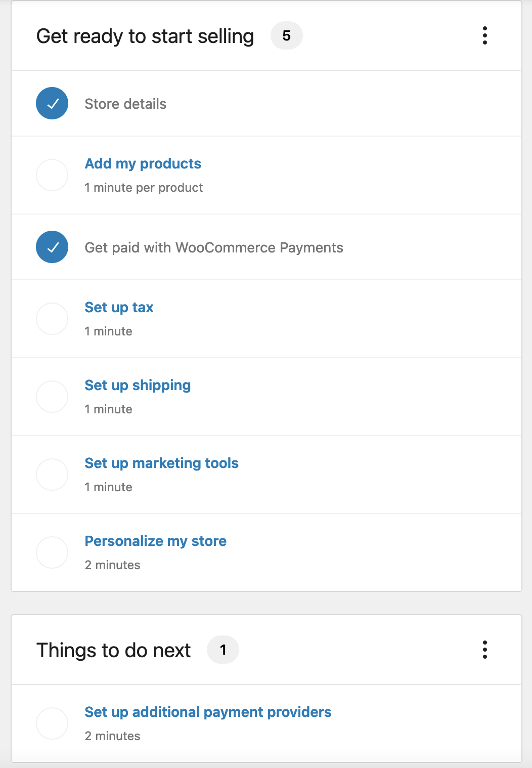Click the empty circle beside Set up marketing tools
Screen dimensions: 532x768
pyautogui.click(x=52, y=475)
